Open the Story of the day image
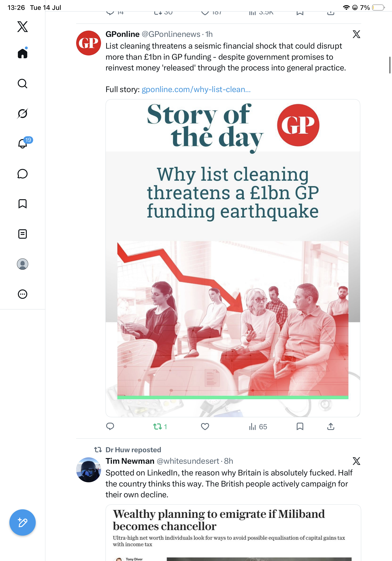 (x=233, y=258)
